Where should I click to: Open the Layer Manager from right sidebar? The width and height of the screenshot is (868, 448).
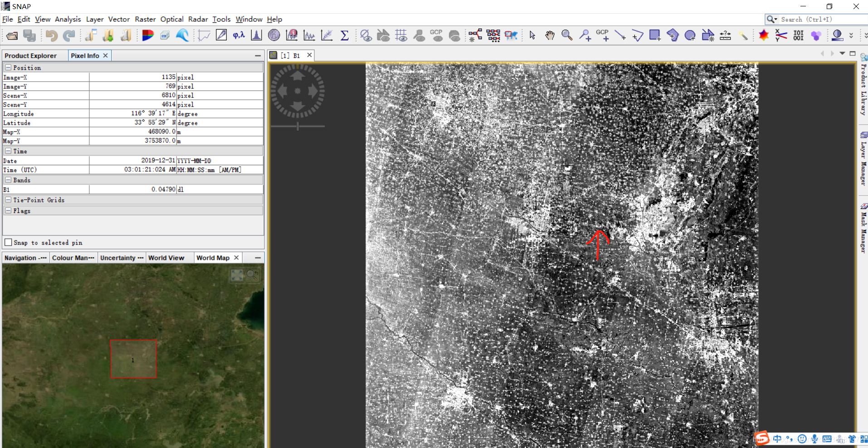click(864, 159)
